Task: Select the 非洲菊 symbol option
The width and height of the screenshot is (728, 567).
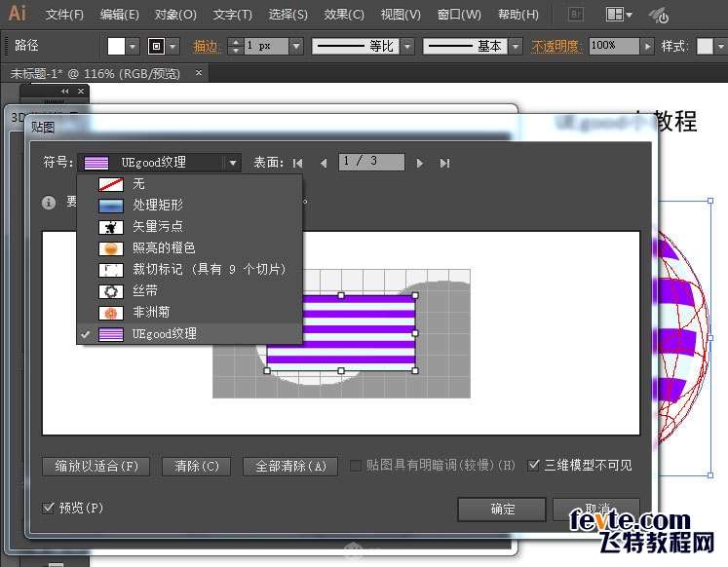Action: (189, 313)
